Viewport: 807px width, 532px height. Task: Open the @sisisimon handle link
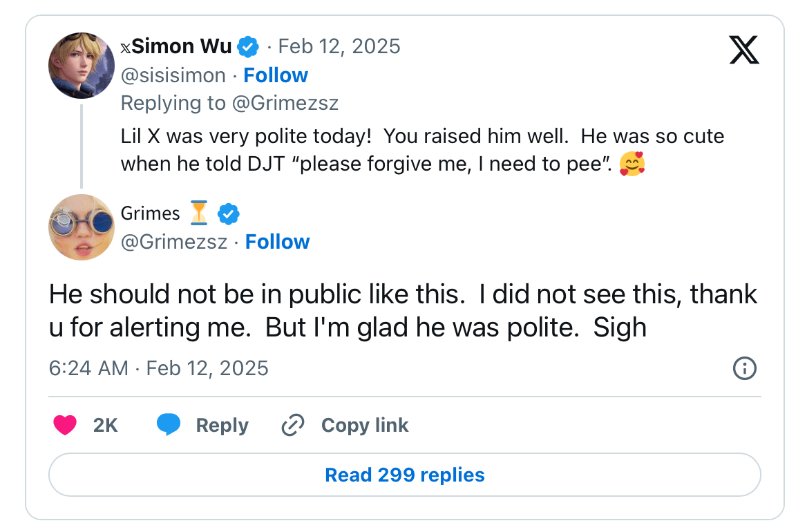[173, 75]
